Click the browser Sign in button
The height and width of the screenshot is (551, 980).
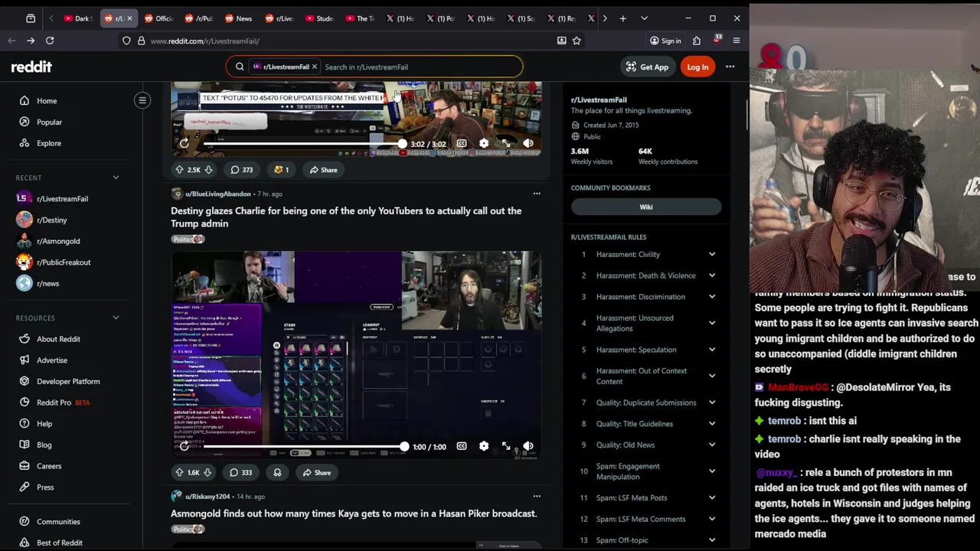click(x=665, y=41)
